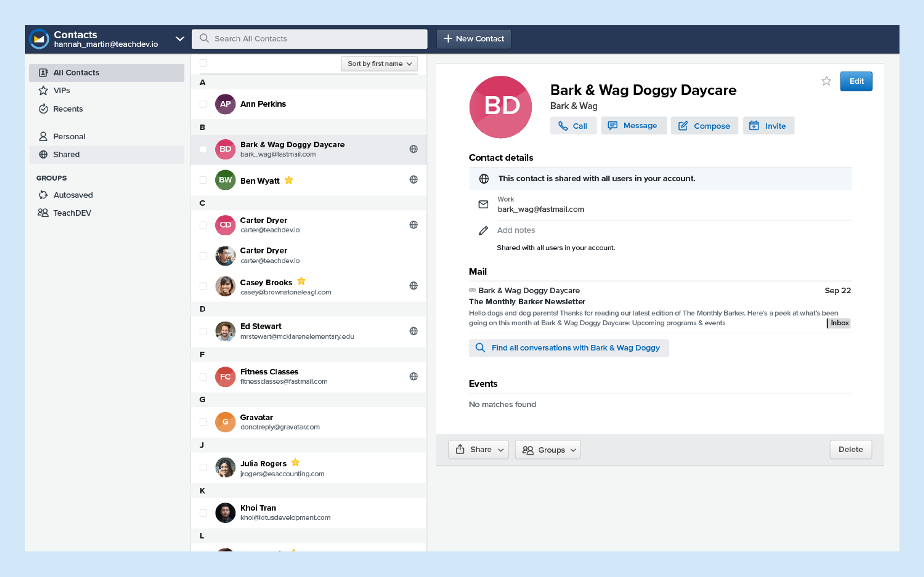This screenshot has width=924, height=577.
Task: Open the Recents section in sidebar
Action: pos(68,109)
